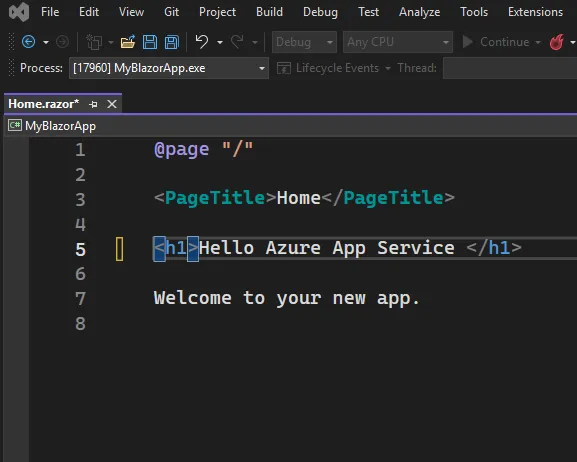Click the Undo icon
Screen dimensions: 577x462
tap(202, 42)
